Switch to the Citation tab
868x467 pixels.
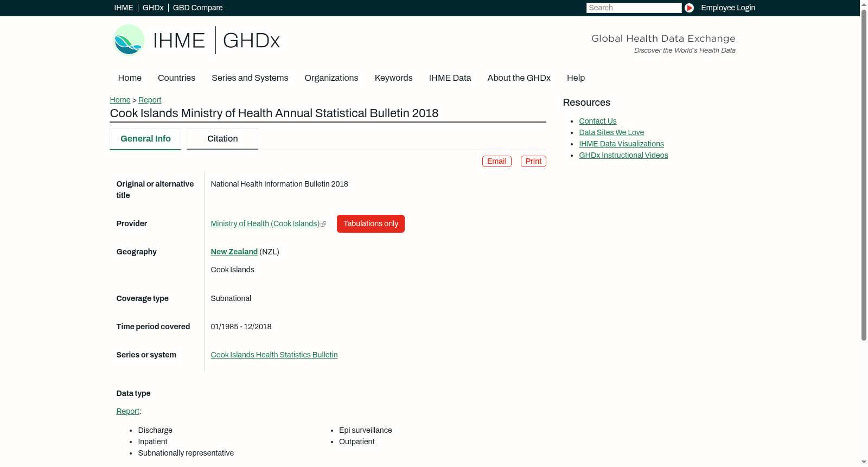(222, 139)
